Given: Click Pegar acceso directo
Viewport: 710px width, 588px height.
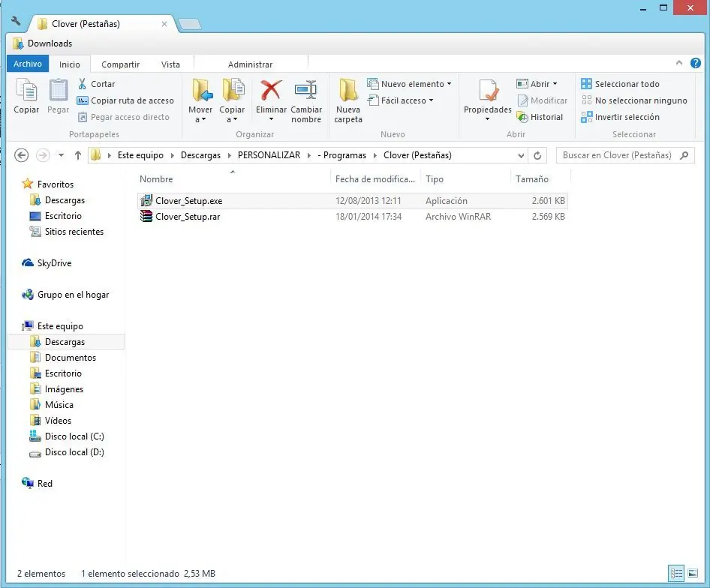Looking at the screenshot, I should (x=124, y=117).
